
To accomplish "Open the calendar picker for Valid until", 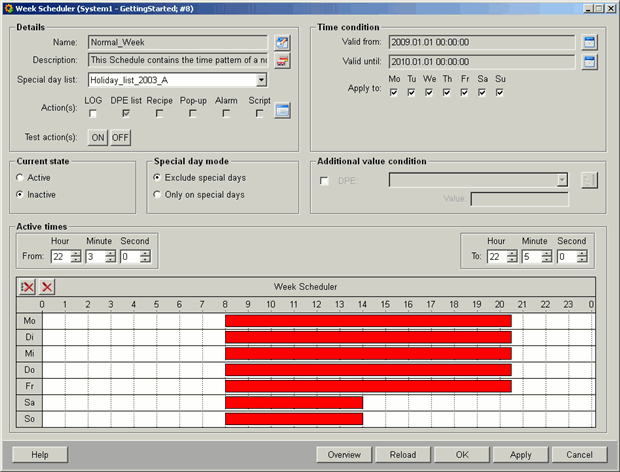I will click(x=589, y=62).
